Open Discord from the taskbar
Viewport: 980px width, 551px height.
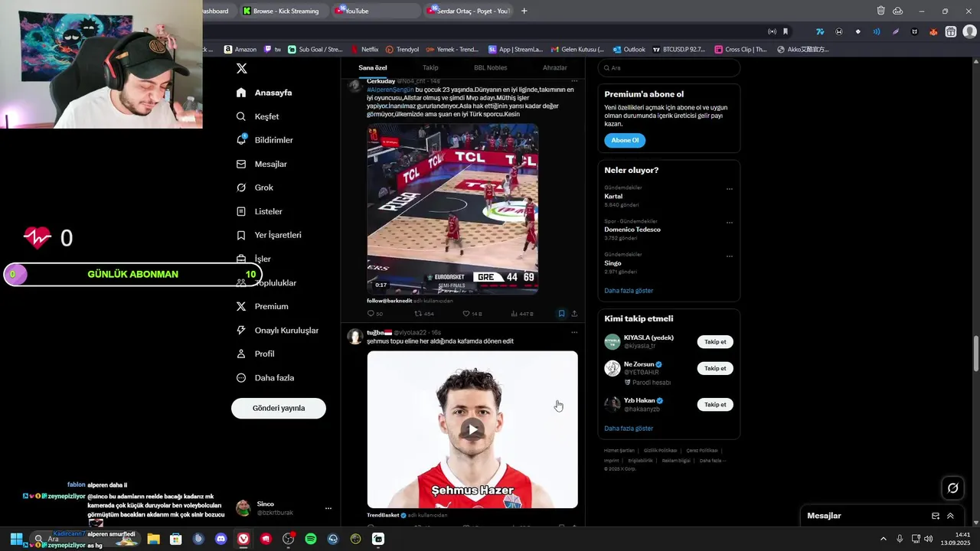(x=221, y=539)
